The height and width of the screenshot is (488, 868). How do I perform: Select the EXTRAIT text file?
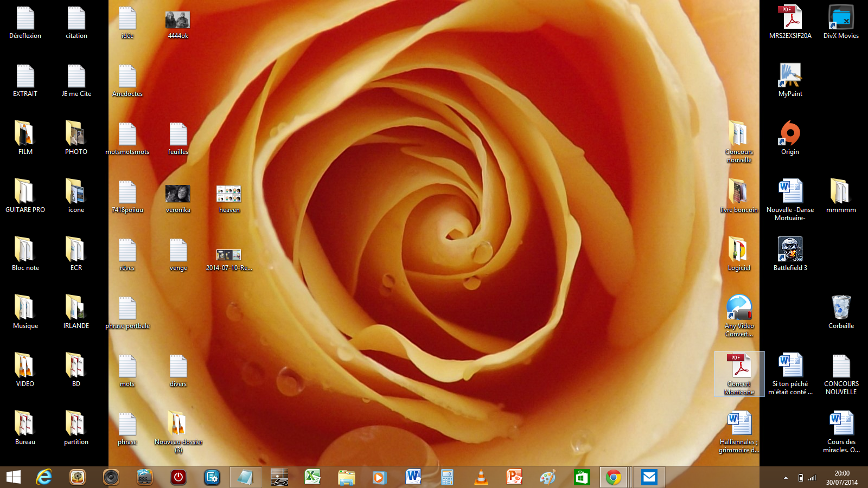pyautogui.click(x=25, y=80)
